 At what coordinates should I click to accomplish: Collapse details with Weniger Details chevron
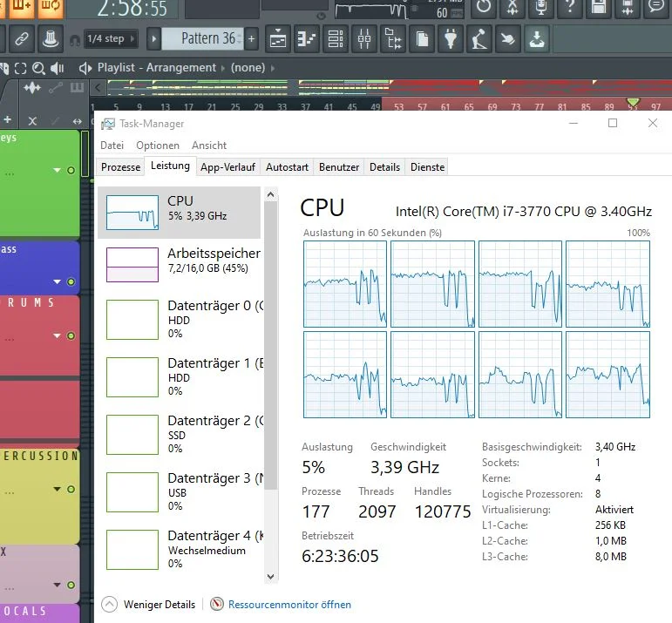[x=109, y=605]
